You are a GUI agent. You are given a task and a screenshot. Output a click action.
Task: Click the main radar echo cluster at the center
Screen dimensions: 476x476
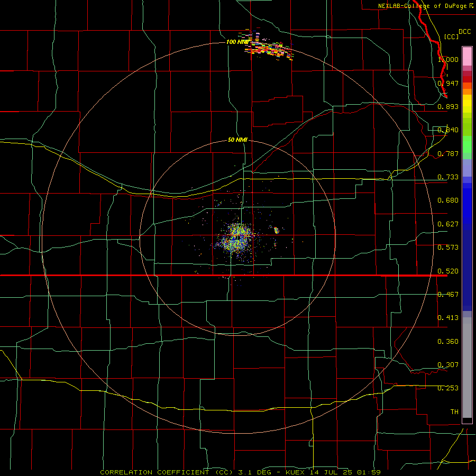pyautogui.click(x=236, y=239)
